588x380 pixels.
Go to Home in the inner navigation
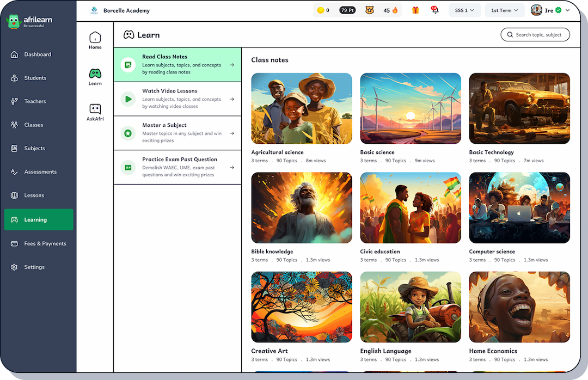[x=95, y=40]
